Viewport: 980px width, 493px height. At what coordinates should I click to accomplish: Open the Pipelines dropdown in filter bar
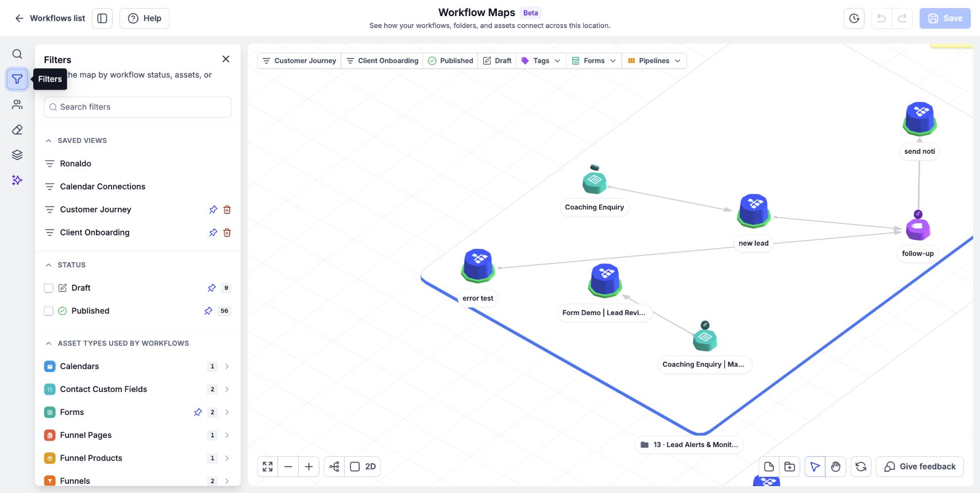pyautogui.click(x=654, y=61)
